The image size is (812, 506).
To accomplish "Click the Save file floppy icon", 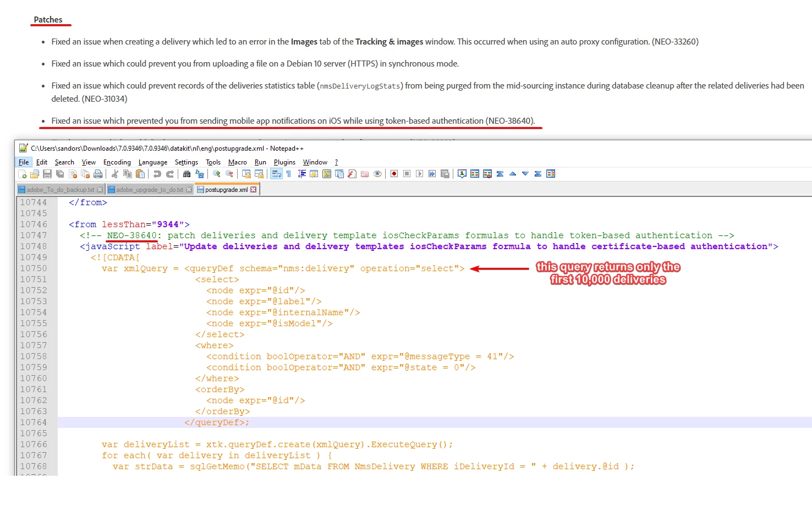I will point(47,174).
